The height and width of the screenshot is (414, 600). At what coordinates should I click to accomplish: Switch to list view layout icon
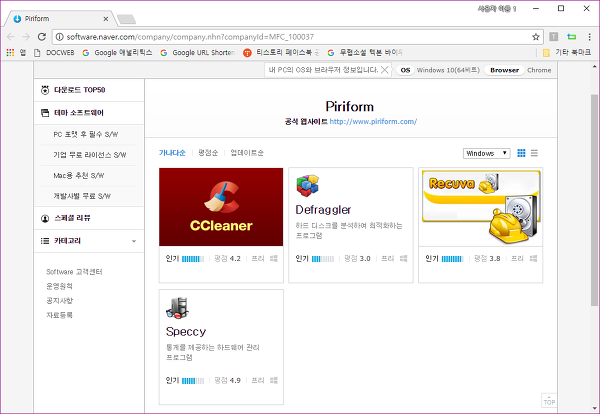[x=534, y=153]
